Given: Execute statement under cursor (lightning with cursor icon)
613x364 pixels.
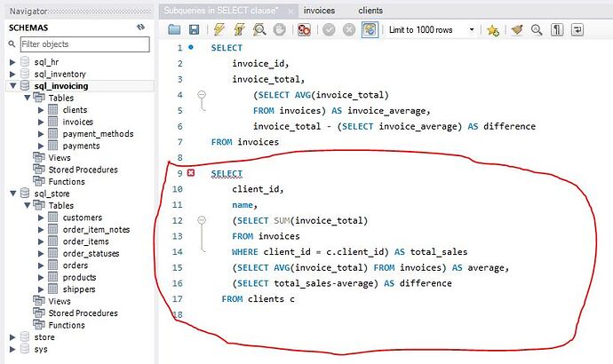Looking at the screenshot, I should pyautogui.click(x=239, y=29).
